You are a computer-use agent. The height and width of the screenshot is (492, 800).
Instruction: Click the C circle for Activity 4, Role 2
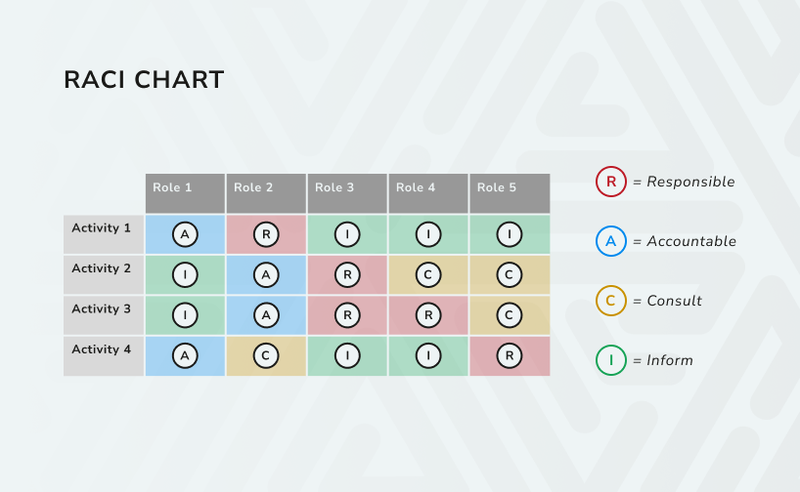tap(266, 356)
